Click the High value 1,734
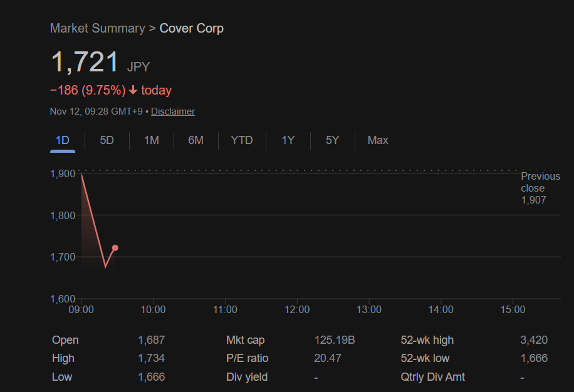The width and height of the screenshot is (574, 392). (151, 358)
